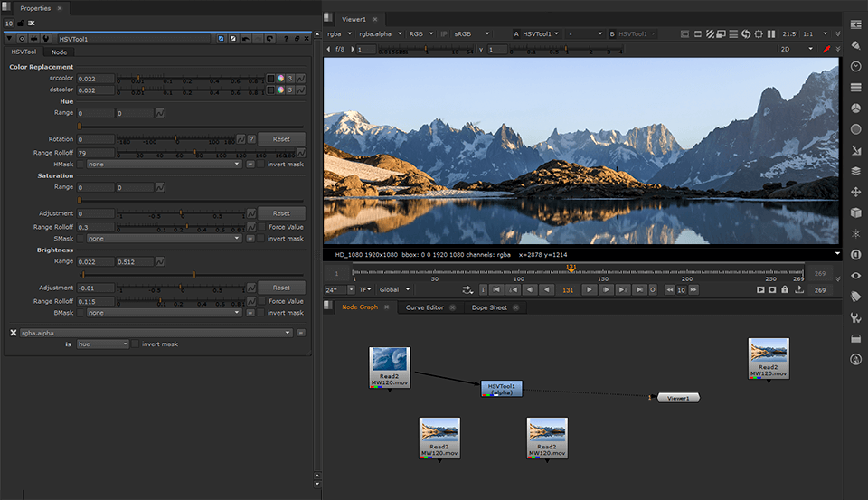Open help for the HSVTool1 node

point(286,39)
